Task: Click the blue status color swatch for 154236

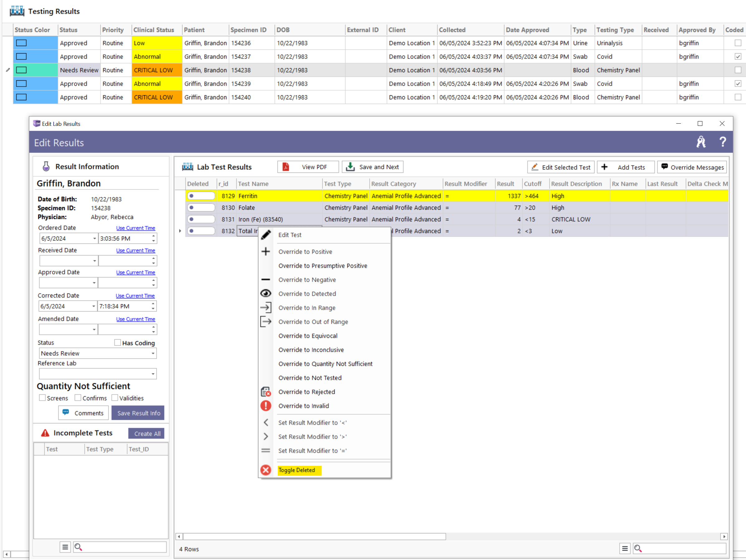Action: coord(21,43)
